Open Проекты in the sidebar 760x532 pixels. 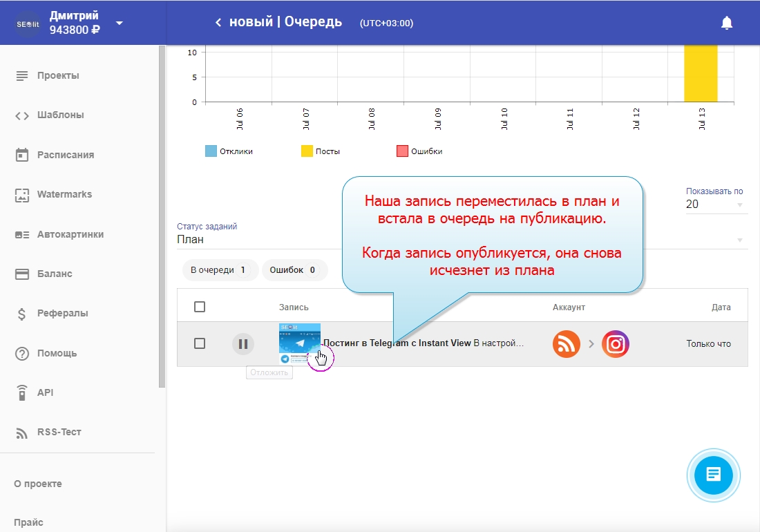[58, 75]
